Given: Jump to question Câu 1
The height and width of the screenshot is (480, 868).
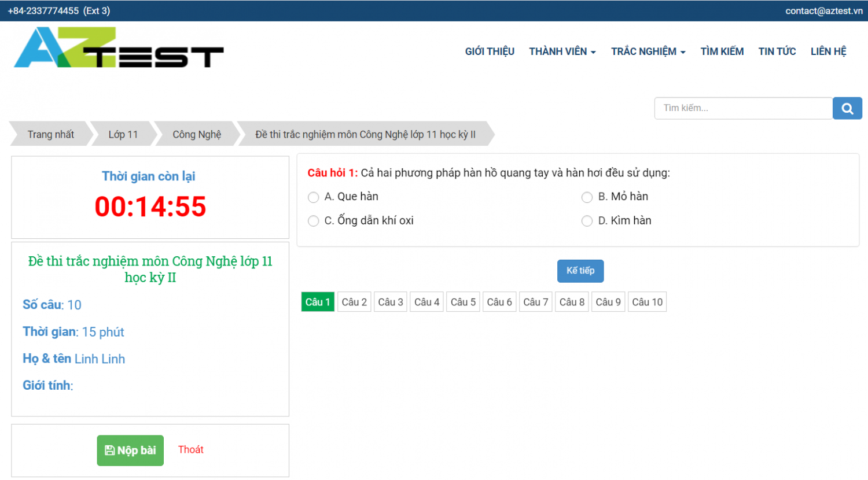Looking at the screenshot, I should 318,302.
